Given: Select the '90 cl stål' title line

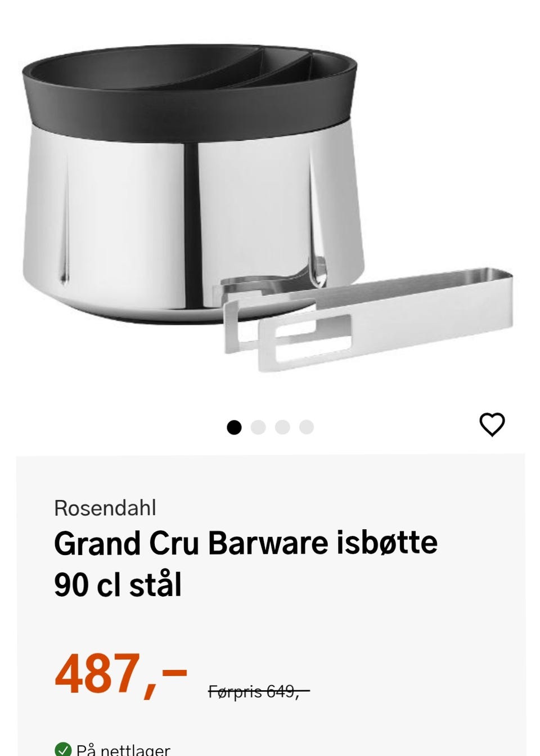Looking at the screenshot, I should pyautogui.click(x=118, y=585).
